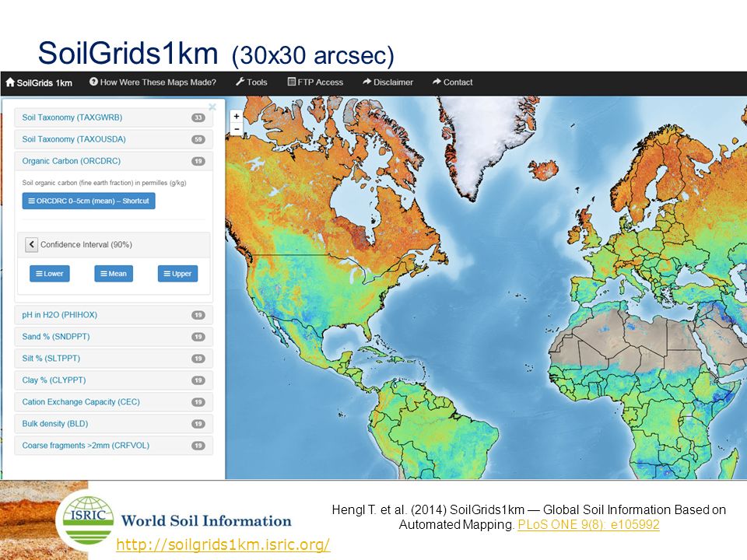Click the Confidence Interval (90%) label

pyautogui.click(x=86, y=245)
